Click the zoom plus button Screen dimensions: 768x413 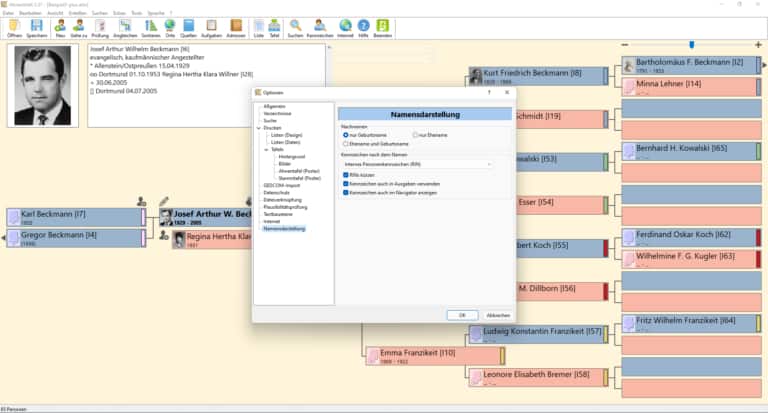point(759,45)
